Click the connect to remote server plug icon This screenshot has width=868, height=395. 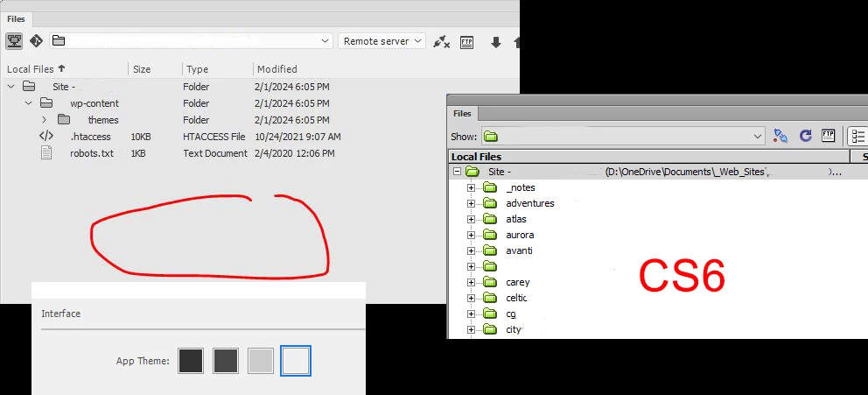tap(441, 41)
